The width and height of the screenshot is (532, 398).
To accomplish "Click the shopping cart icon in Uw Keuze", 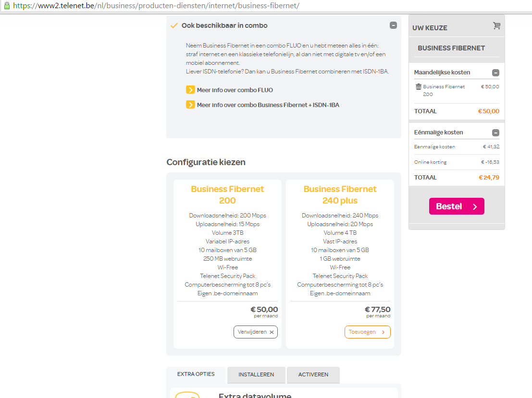I will (496, 26).
